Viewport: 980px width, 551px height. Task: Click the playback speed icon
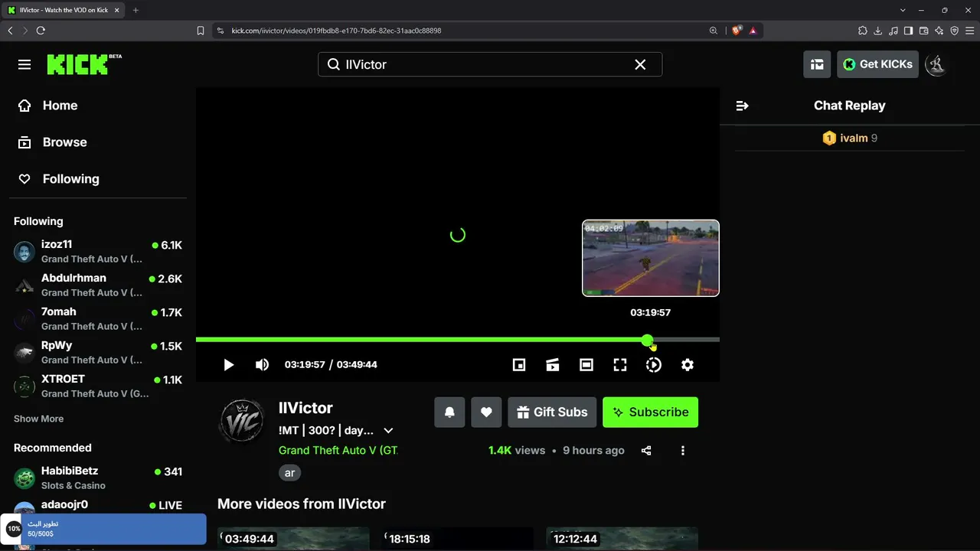[x=654, y=365]
